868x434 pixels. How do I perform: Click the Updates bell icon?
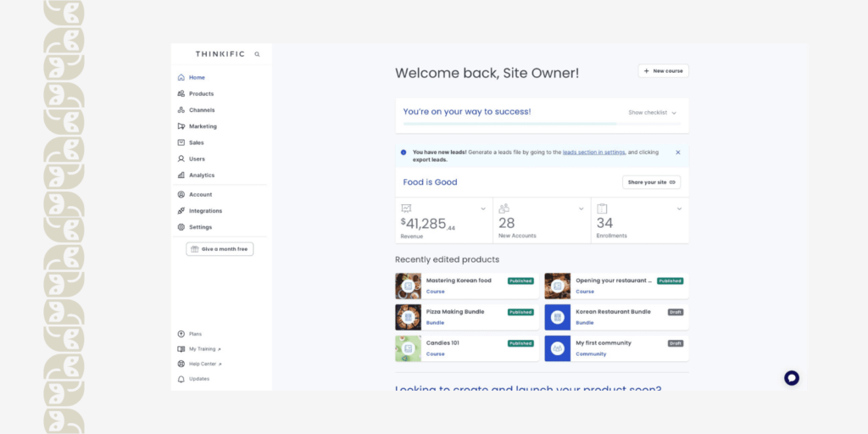point(181,379)
